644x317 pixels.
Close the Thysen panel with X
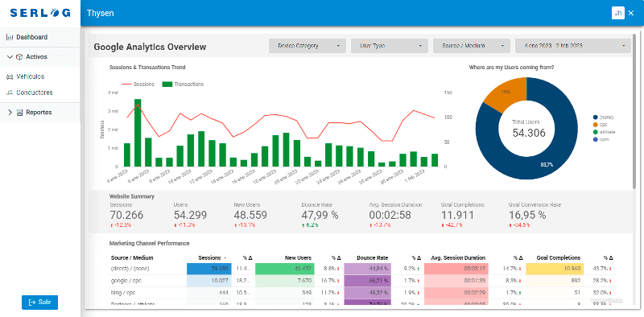coord(631,13)
